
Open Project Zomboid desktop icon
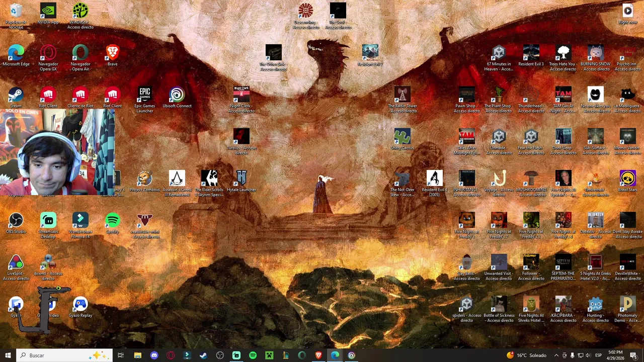[x=144, y=182]
